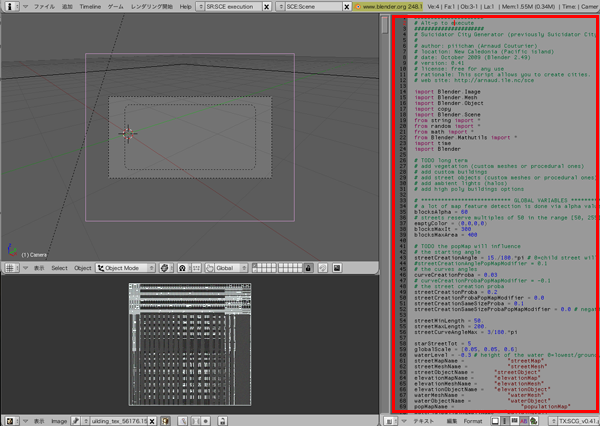Collapse image editor header menus triangle
This screenshot has width=600, height=426.
point(26,421)
